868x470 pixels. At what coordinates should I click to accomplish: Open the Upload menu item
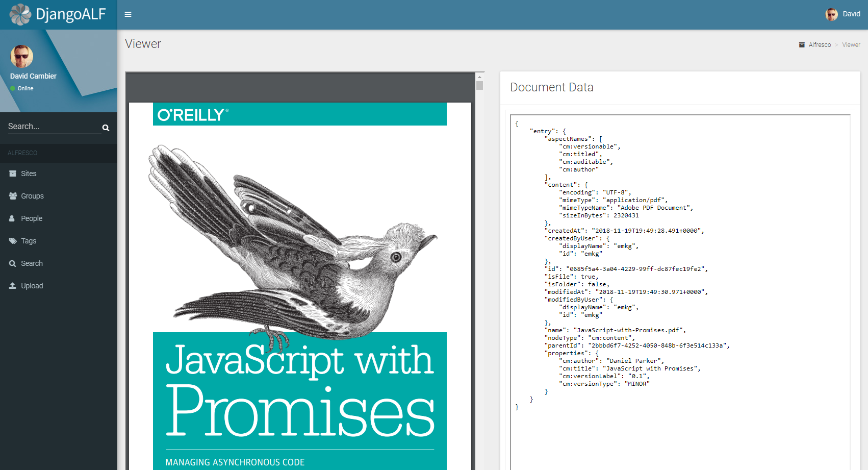point(59,286)
